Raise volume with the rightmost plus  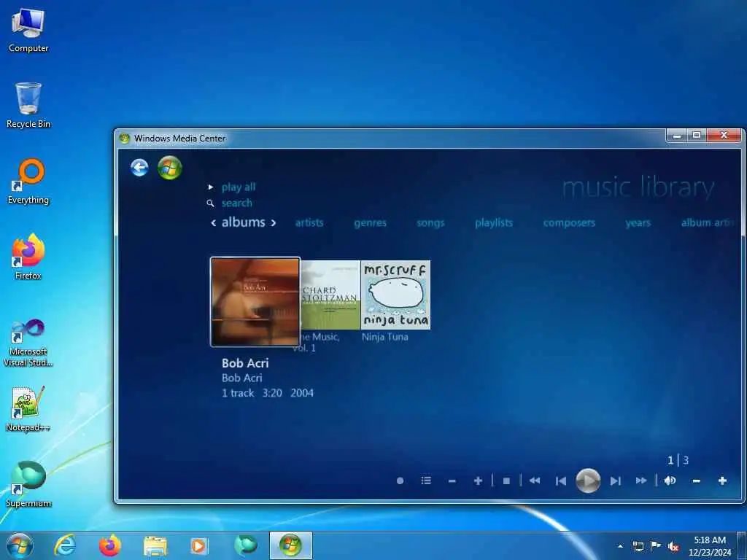(x=722, y=481)
